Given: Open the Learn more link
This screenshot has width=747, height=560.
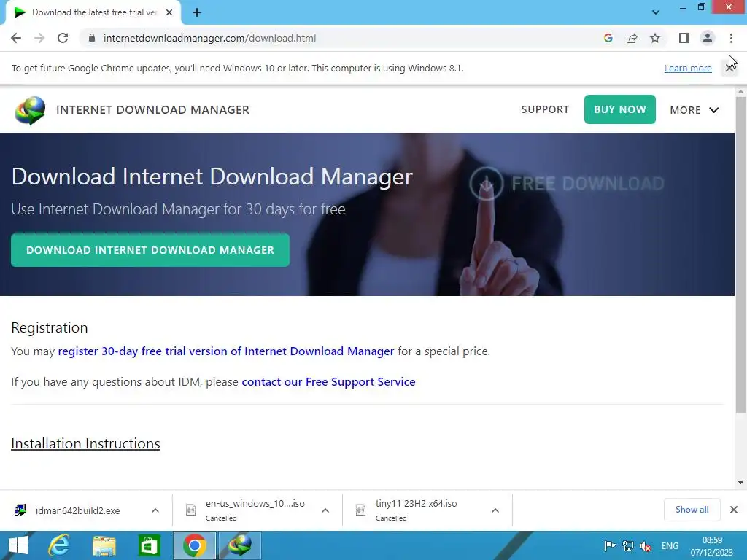Looking at the screenshot, I should 688,68.
